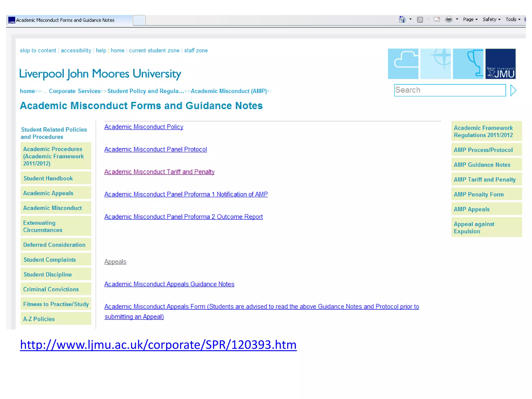Click Student Policy and Regula... breadcrumb
Viewport: 532px width, 399px height.
pyautogui.click(x=146, y=91)
